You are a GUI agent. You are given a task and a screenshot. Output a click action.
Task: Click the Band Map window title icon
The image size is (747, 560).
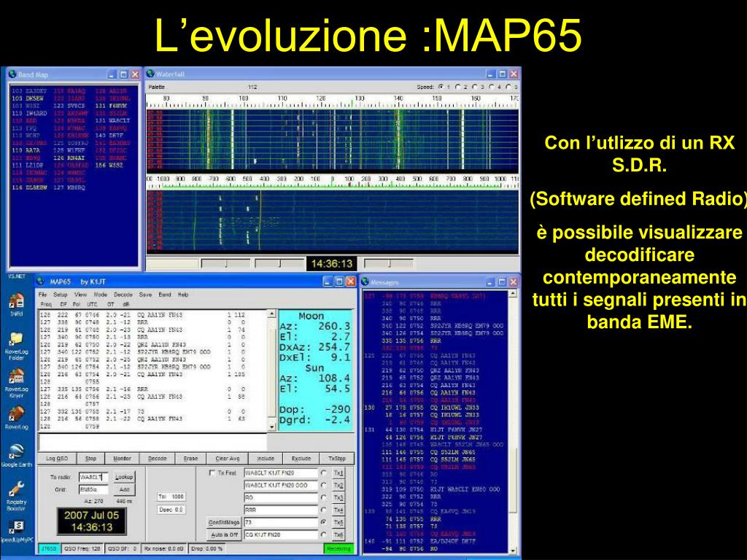pyautogui.click(x=12, y=74)
